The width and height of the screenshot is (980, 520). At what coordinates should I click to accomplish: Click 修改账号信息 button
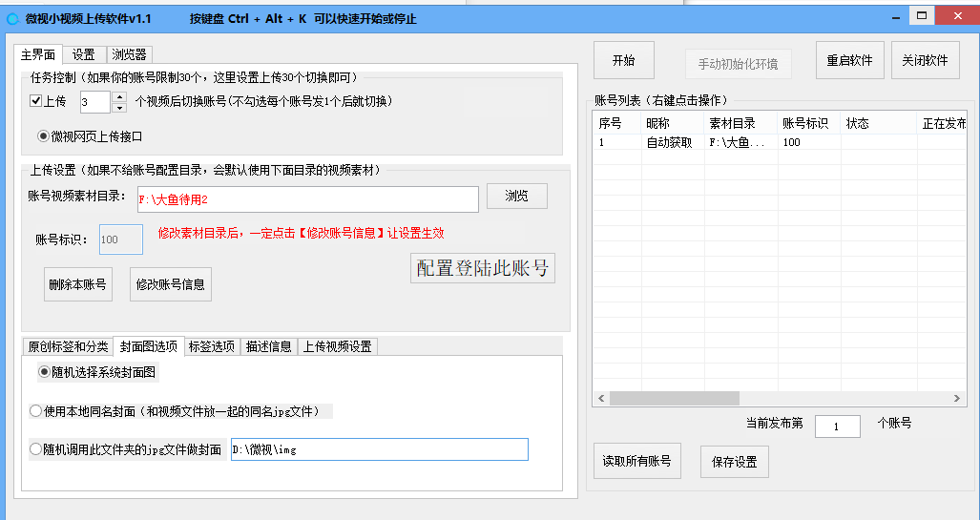pos(171,284)
